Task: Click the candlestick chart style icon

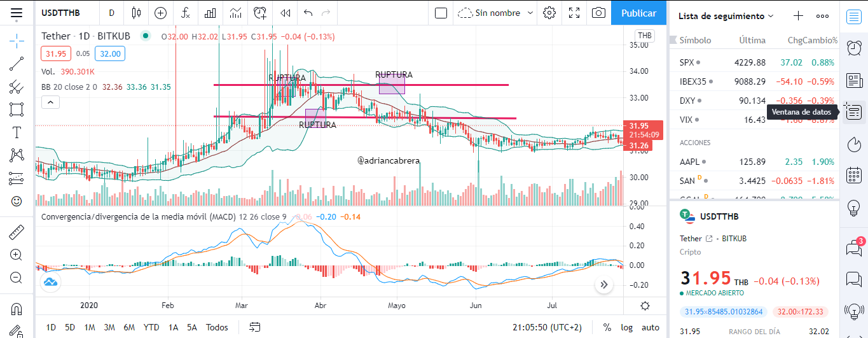Action: pos(137,13)
